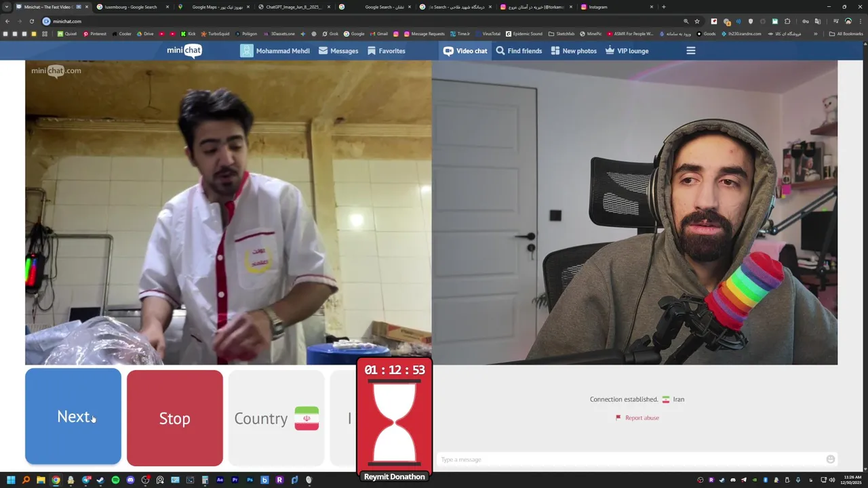Open Favorites in Minichat header
Screen dimensions: 868x488
(387, 51)
